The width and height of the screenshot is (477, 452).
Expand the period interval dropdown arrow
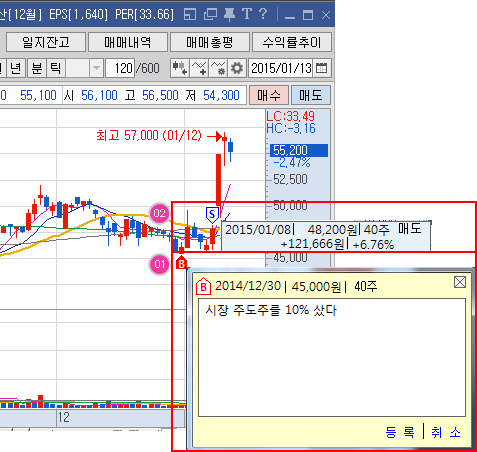[x=97, y=68]
